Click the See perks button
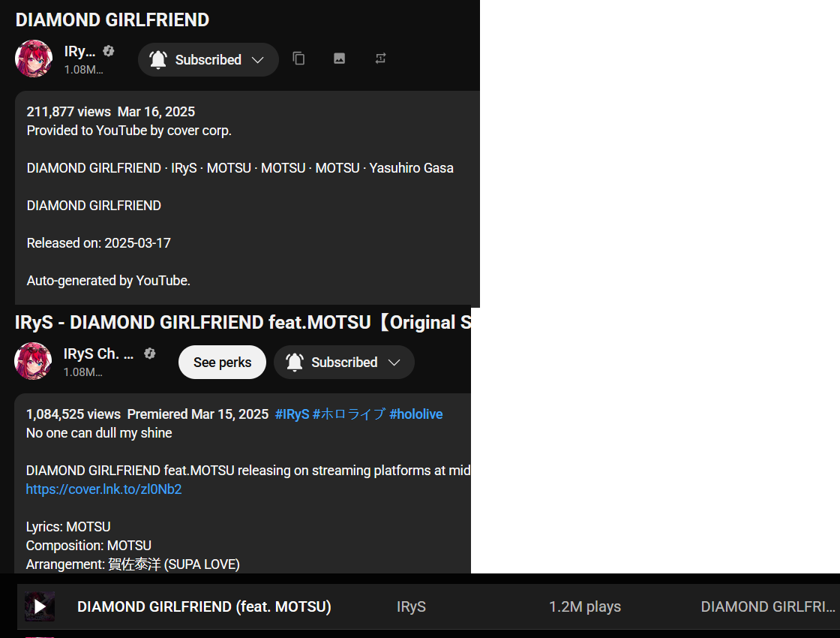The width and height of the screenshot is (840, 638). 222,363
